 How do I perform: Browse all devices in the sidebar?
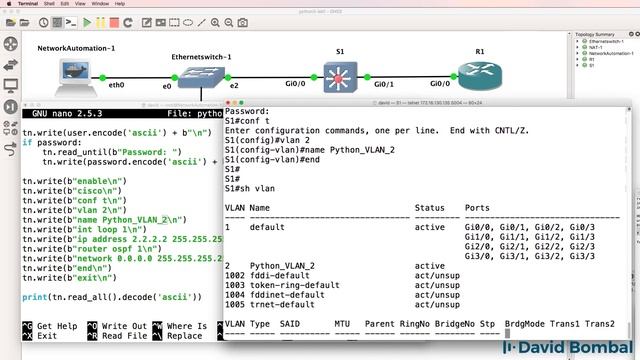pos(11,128)
